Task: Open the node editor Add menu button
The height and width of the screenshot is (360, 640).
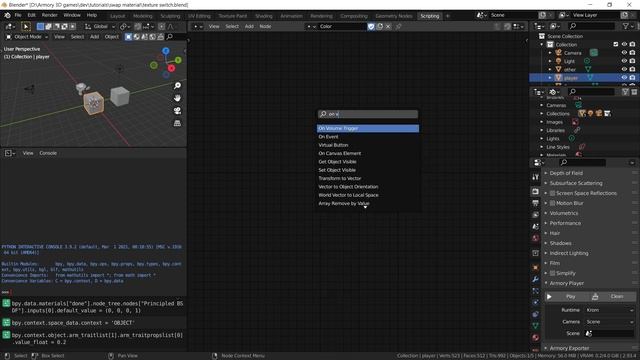Action: pyautogui.click(x=249, y=27)
